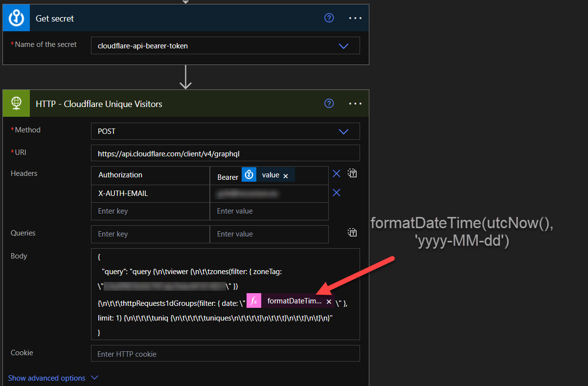Viewport: 588px width, 386px height.
Task: Click the fx function icon in the Body field
Action: (253, 300)
